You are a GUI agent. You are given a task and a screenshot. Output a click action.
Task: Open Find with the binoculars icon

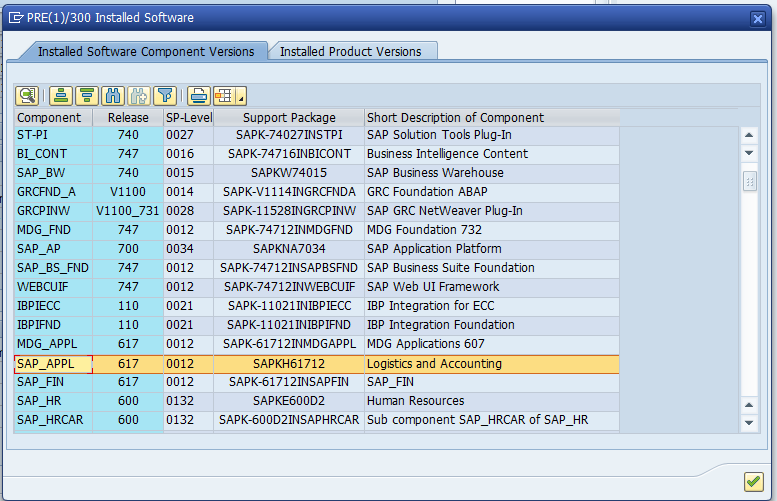(113, 96)
